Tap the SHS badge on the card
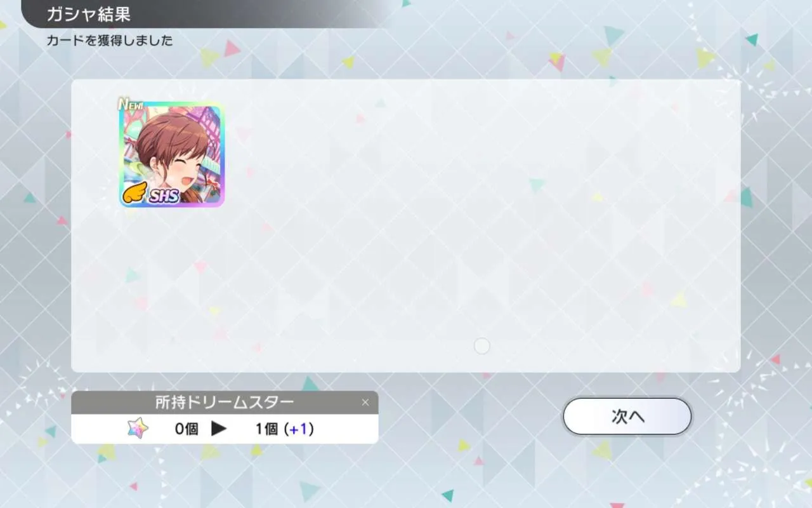The image size is (812, 508). (164, 196)
